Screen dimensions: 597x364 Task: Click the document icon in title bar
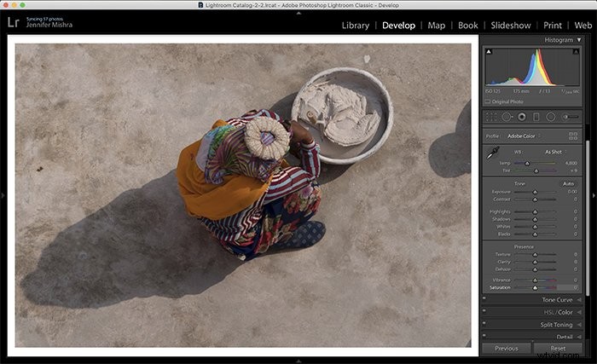coord(200,5)
